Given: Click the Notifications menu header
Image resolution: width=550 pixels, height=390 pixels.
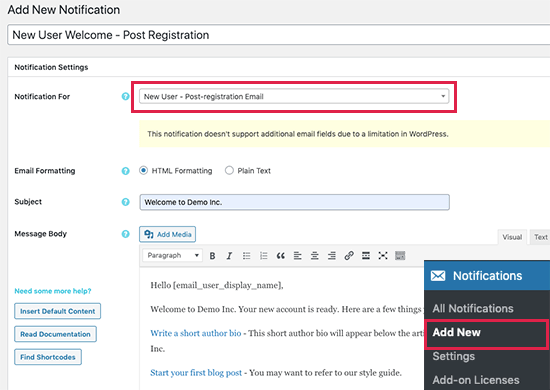Looking at the screenshot, I should coord(487,276).
